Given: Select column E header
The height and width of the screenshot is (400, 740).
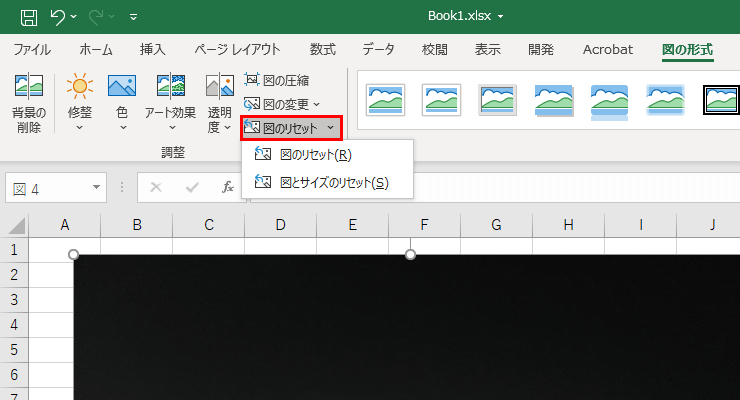Looking at the screenshot, I should [x=353, y=225].
